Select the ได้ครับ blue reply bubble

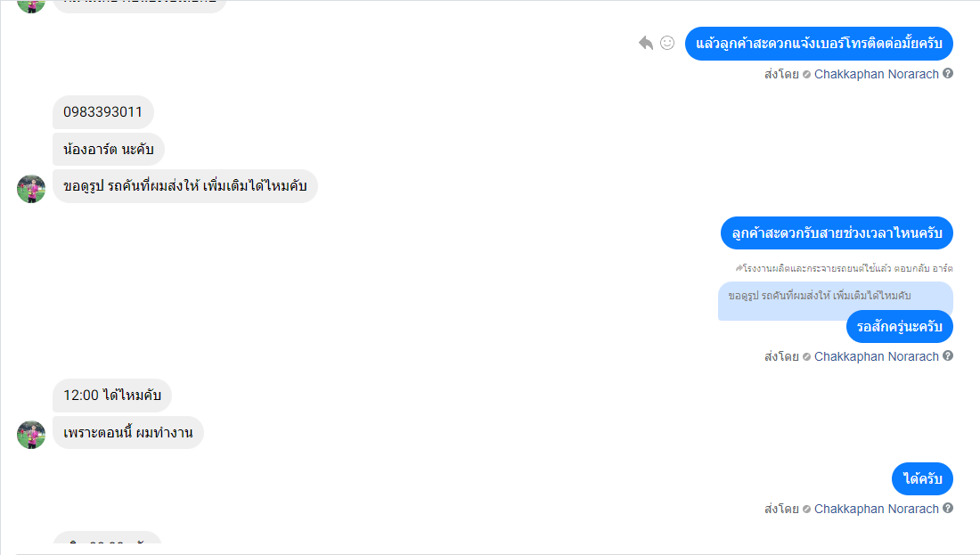pyautogui.click(x=922, y=478)
